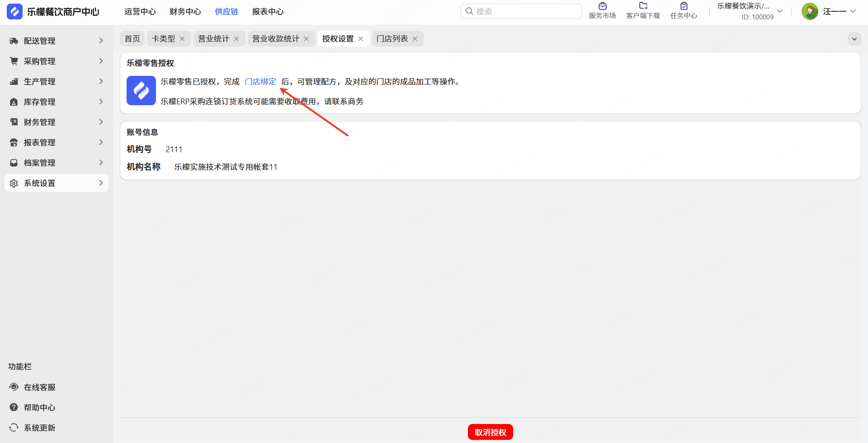Select 乐檬实施技术测试专用帐套11 text
Viewport: 868px width, 443px height.
(226, 167)
